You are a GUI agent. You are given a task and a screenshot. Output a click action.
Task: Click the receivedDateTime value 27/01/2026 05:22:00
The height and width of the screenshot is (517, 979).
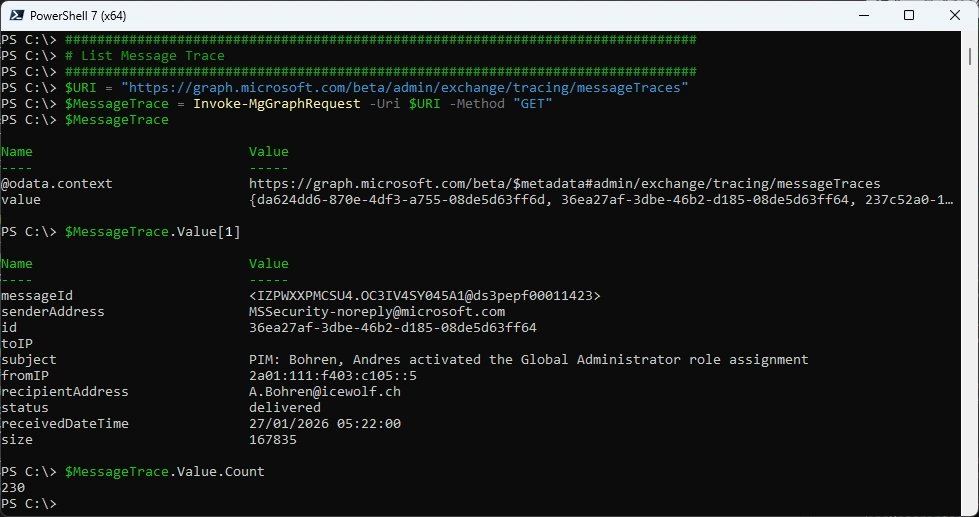pos(325,424)
